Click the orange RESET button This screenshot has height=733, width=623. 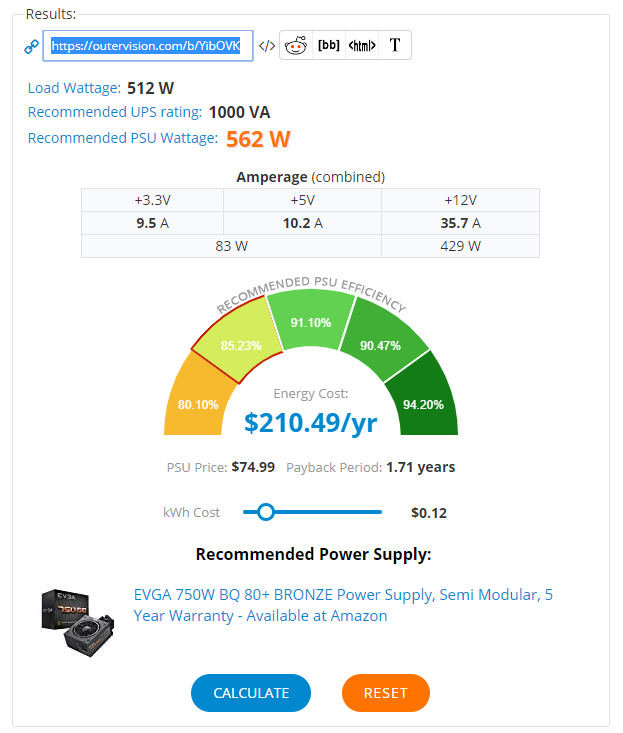pos(386,693)
